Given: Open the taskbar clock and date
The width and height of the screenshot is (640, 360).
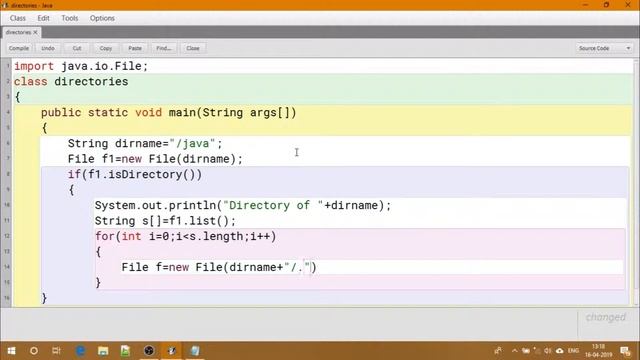Looking at the screenshot, I should [x=598, y=351].
